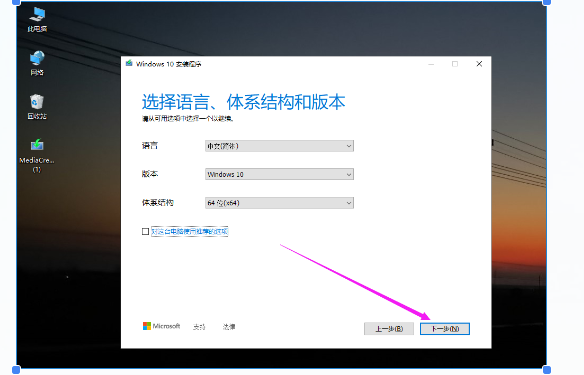Open the language dropdown
Image resolution: width=584 pixels, height=375 pixels.
(x=279, y=146)
